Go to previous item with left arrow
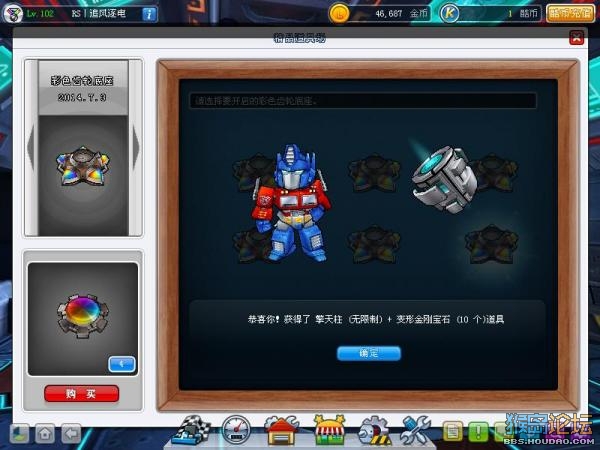The image size is (600, 450). coord(31,147)
